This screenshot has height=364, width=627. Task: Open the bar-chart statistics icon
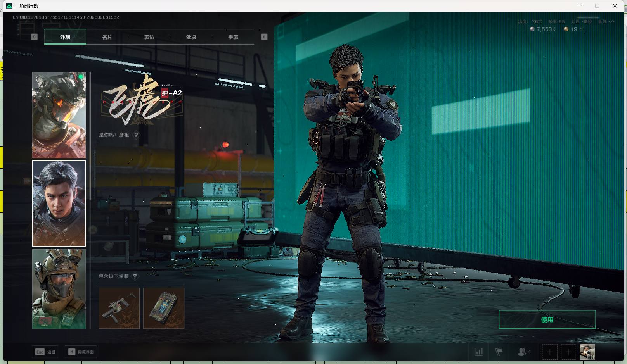click(479, 352)
